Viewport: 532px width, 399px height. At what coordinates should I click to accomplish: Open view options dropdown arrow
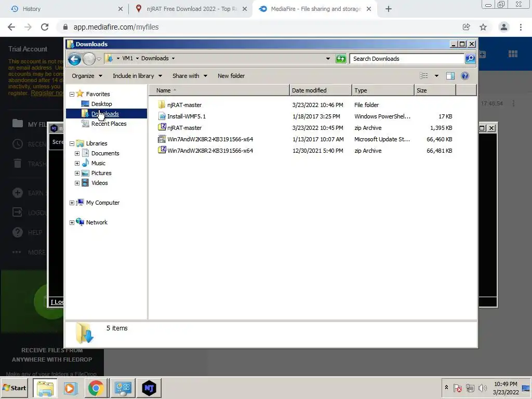point(436,76)
